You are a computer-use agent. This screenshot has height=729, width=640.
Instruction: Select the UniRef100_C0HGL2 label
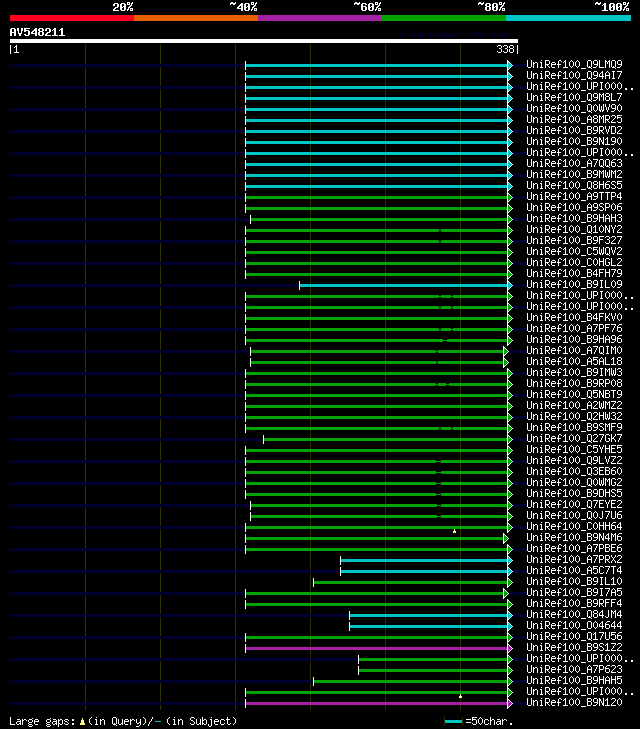click(x=574, y=262)
